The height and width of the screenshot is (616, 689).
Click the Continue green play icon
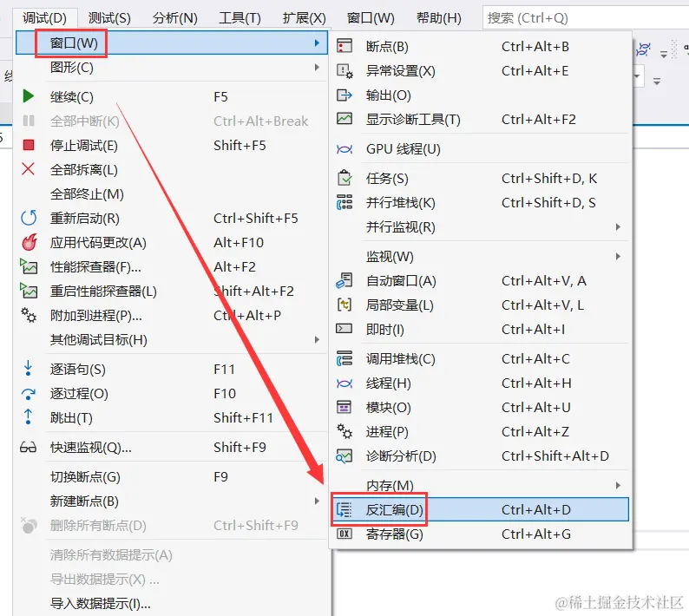(x=29, y=96)
